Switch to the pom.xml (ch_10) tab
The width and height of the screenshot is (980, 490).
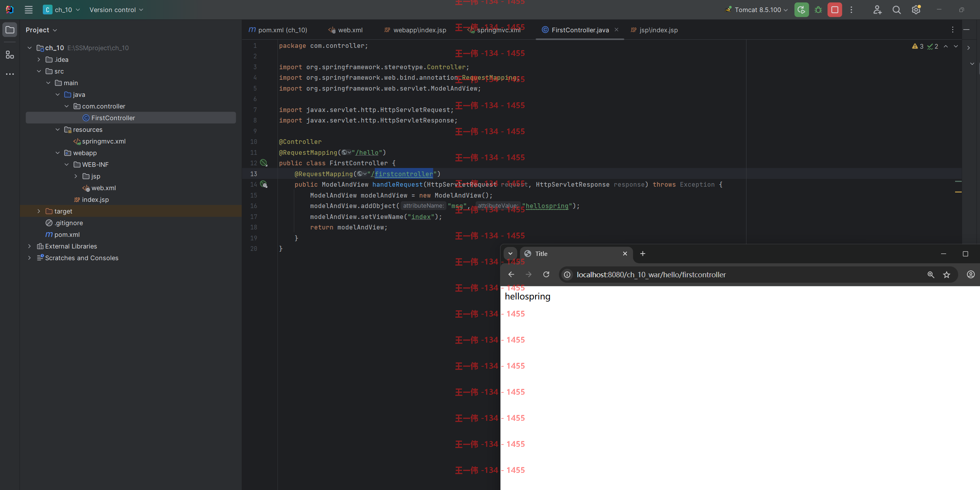tap(278, 30)
